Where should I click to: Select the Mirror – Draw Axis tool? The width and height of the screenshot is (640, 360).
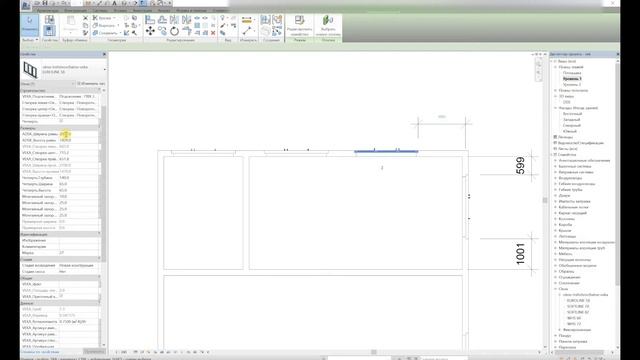[x=187, y=19]
